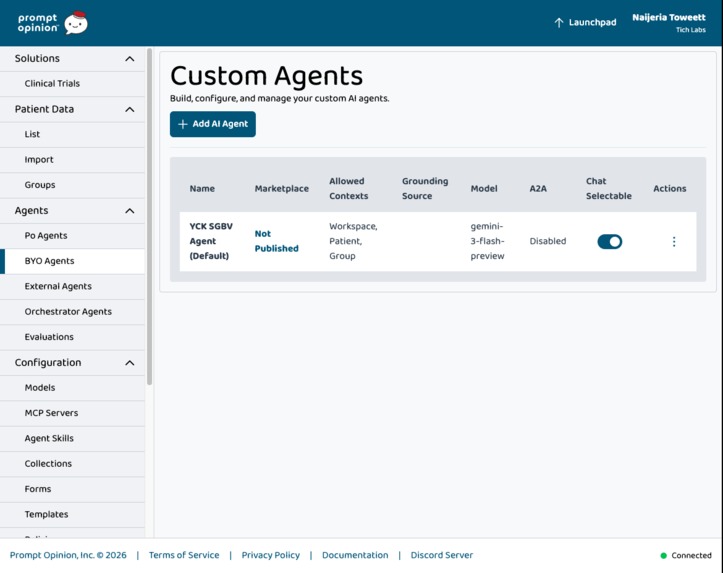Open the three-dot actions menu for YCK SGBV Agent
723x573 pixels.
[674, 242]
